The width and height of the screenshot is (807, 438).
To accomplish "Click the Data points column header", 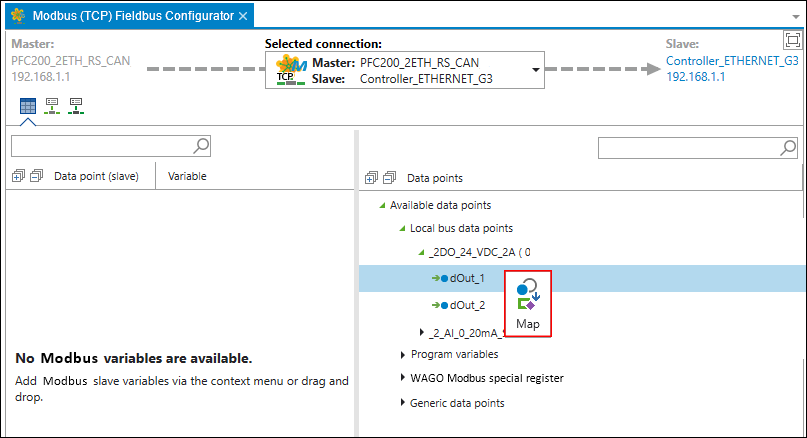I will tap(435, 178).
